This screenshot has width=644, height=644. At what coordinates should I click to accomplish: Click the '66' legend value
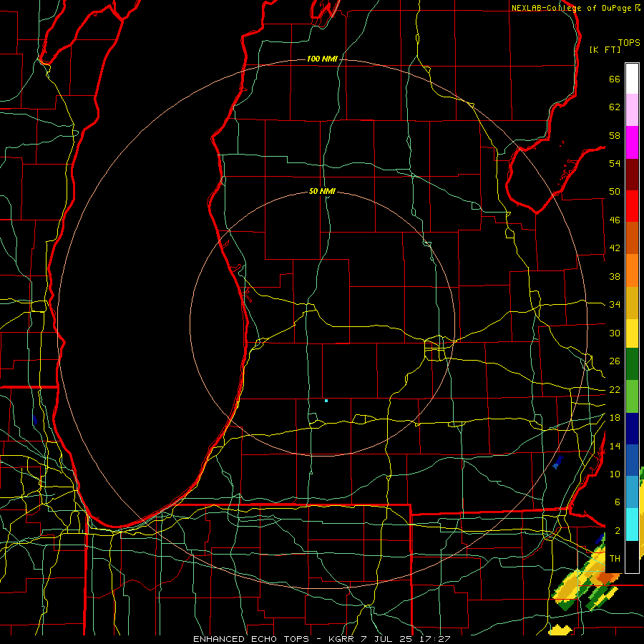pyautogui.click(x=615, y=79)
